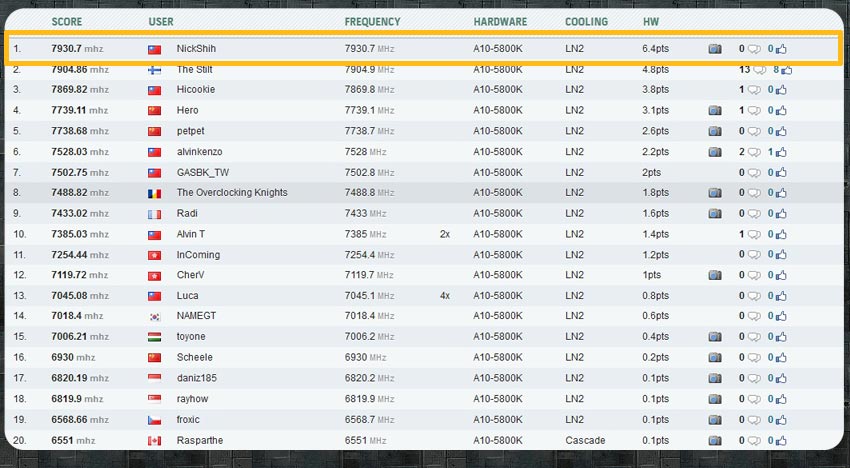850x468 pixels.
Task: Open the comments bubble in The Stilt's row
Action: (x=760, y=70)
